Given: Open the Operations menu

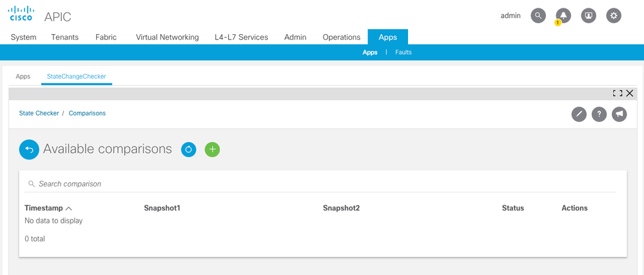Looking at the screenshot, I should [x=342, y=37].
